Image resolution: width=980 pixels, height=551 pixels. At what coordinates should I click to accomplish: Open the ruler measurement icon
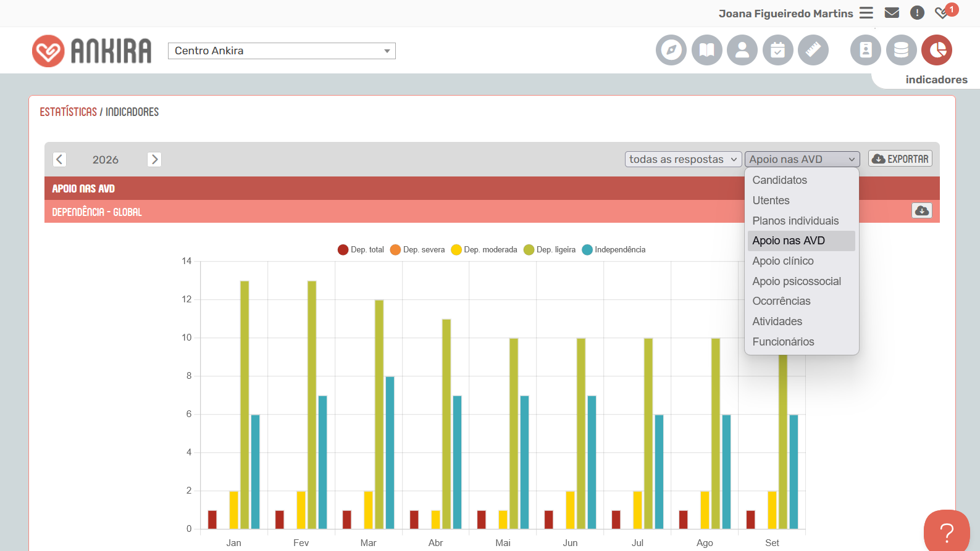pos(813,50)
